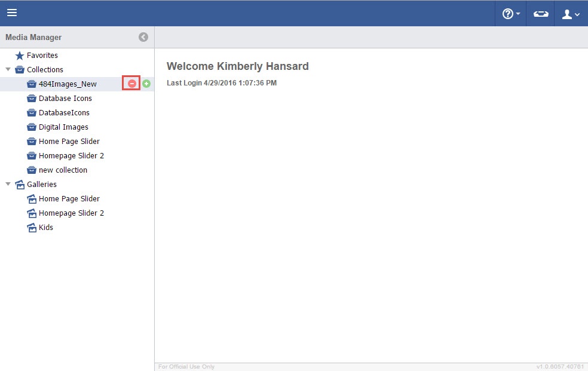Select the Favorites star item
The image size is (588, 371).
pyautogui.click(x=42, y=55)
